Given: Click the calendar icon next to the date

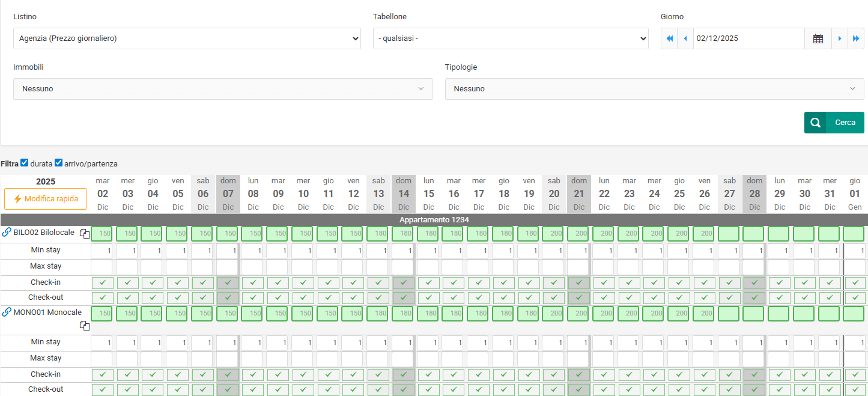Looking at the screenshot, I should point(818,38).
